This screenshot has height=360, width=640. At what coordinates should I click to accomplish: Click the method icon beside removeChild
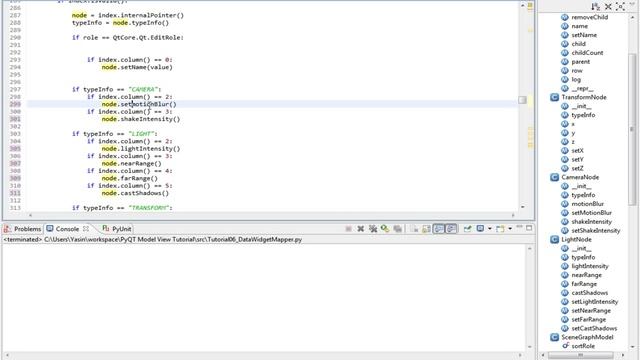click(565, 17)
